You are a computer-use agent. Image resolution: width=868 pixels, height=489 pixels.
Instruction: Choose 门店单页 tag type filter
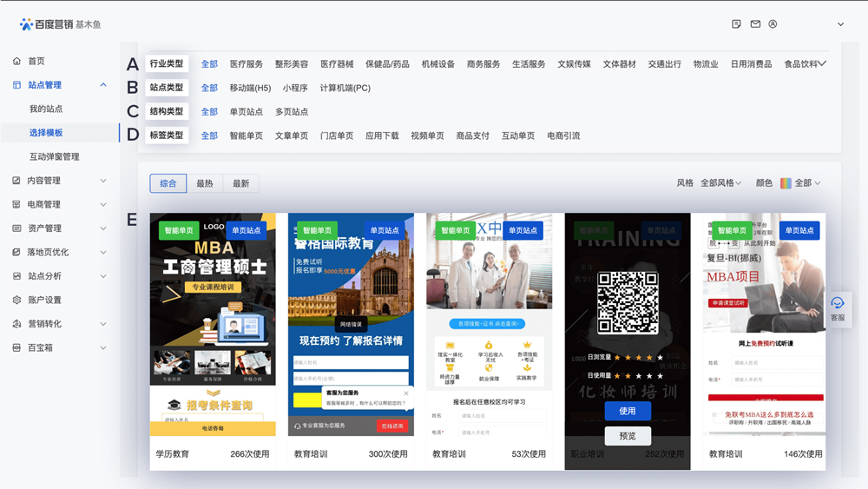[x=337, y=136]
